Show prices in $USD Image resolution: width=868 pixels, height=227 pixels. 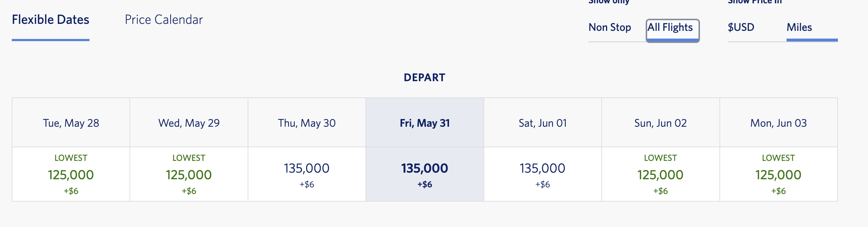[741, 28]
